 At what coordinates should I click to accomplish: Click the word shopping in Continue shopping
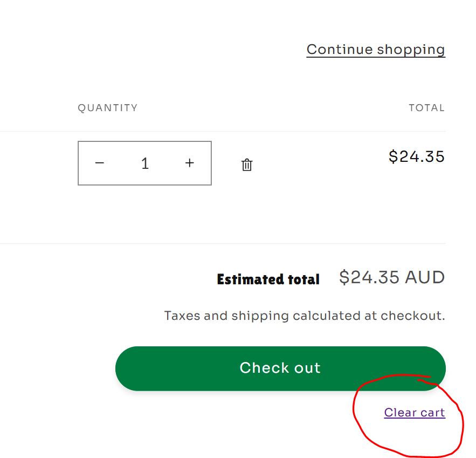[411, 50]
